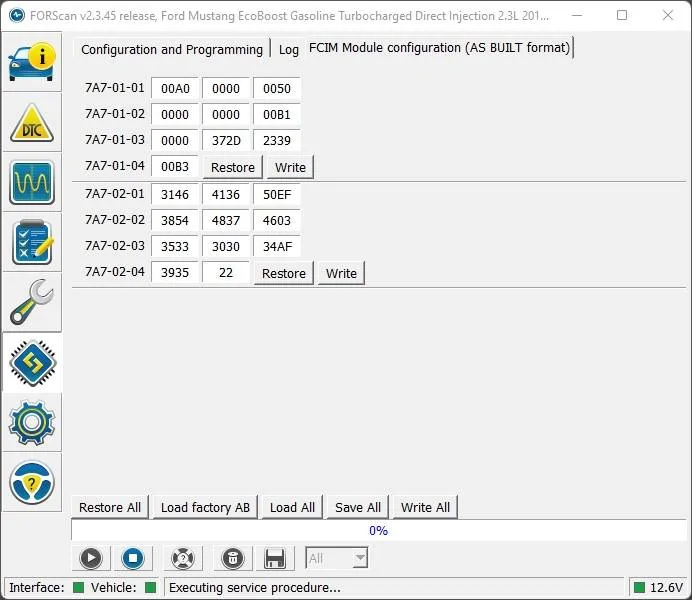Stop the running procedure
This screenshot has width=692, height=600.
[x=133, y=558]
